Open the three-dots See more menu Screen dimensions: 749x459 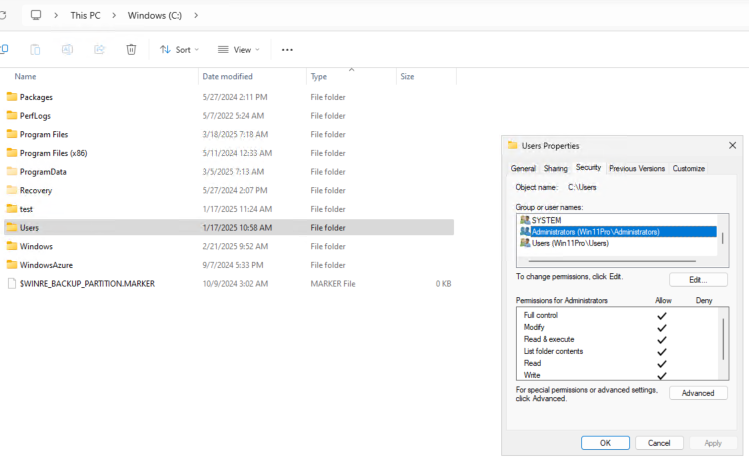pos(287,50)
